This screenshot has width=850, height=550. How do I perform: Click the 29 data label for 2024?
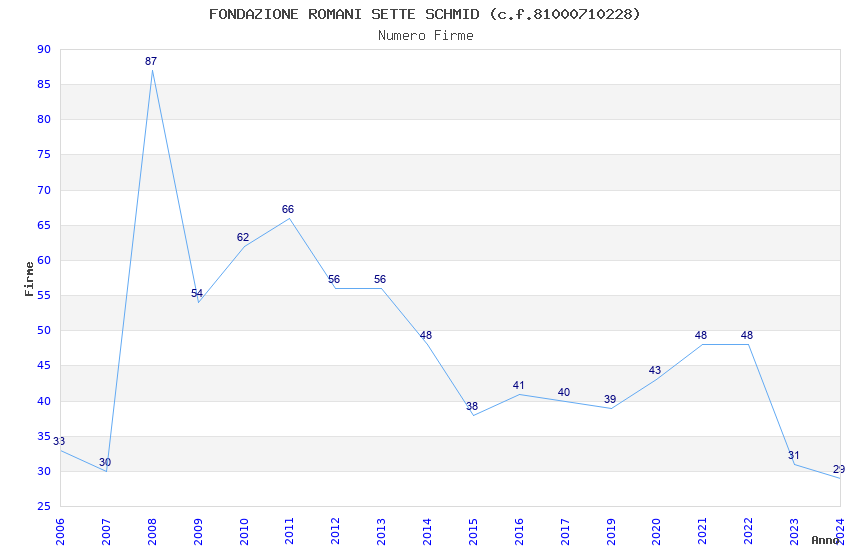click(x=839, y=469)
